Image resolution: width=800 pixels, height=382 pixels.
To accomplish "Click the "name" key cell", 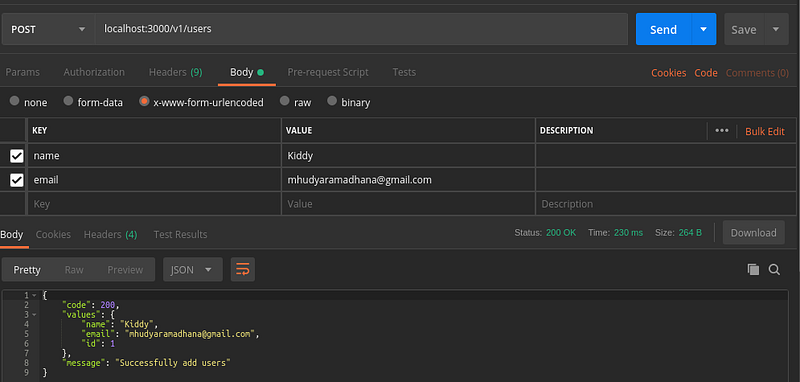I will [154, 156].
